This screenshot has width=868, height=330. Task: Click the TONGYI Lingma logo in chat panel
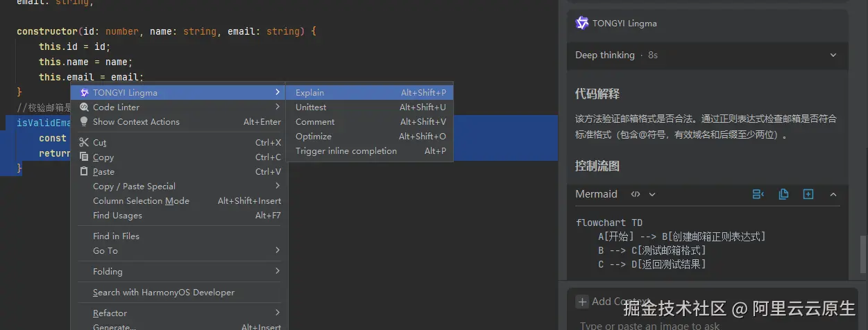pyautogui.click(x=582, y=23)
